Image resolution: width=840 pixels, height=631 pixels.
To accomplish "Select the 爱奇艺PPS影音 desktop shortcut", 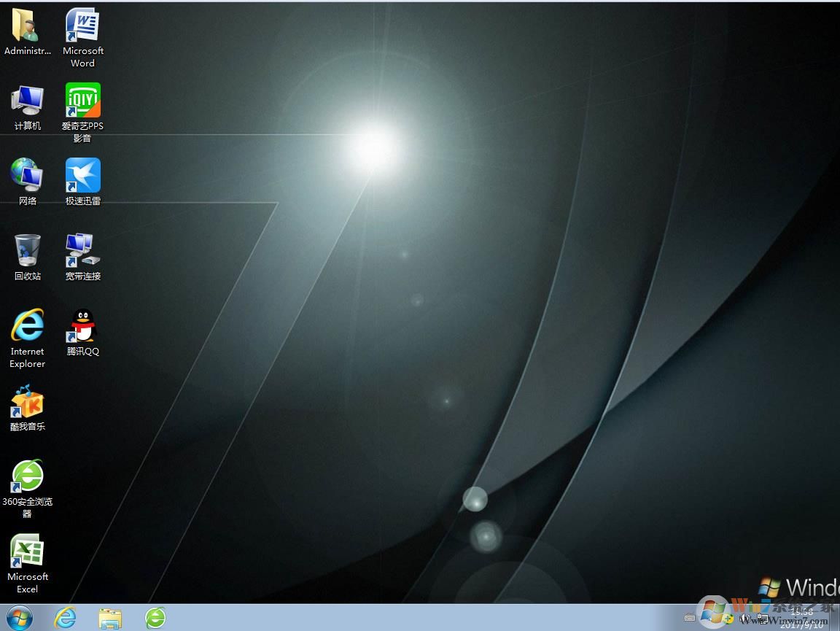I will coord(82,112).
